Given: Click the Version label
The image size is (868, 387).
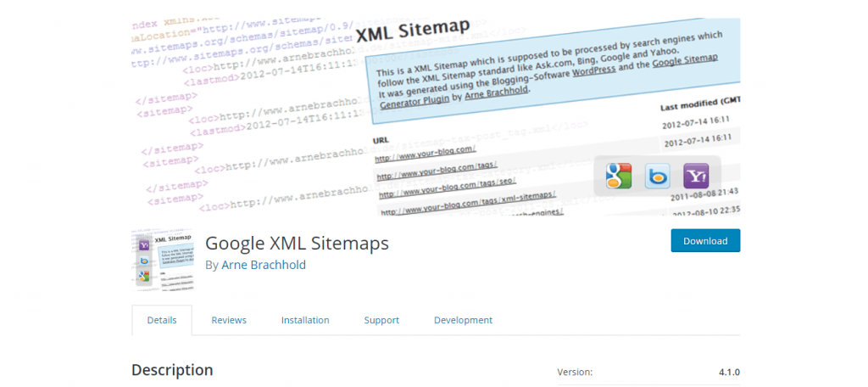Looking at the screenshot, I should click(575, 372).
